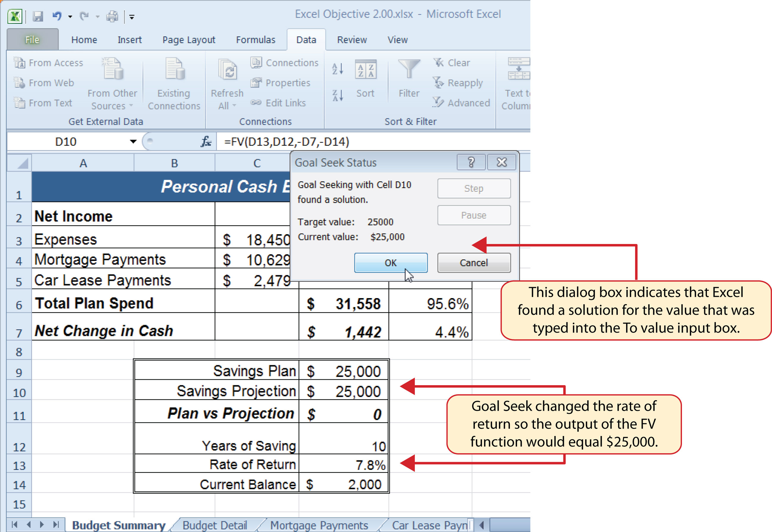Open the Sort dialog icon

point(365,69)
